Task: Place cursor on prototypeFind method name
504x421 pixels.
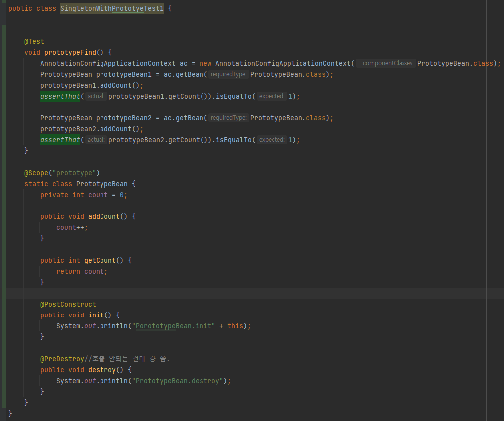Action: (x=70, y=52)
